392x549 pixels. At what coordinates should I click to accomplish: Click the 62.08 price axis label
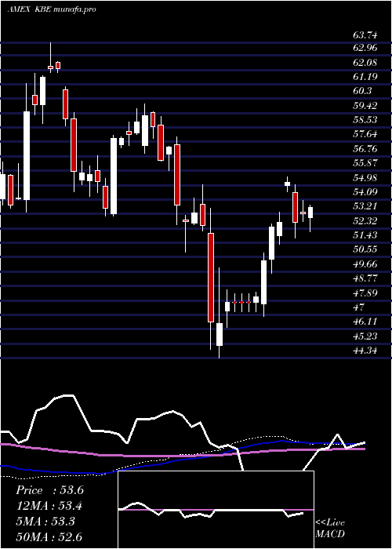coord(365,63)
